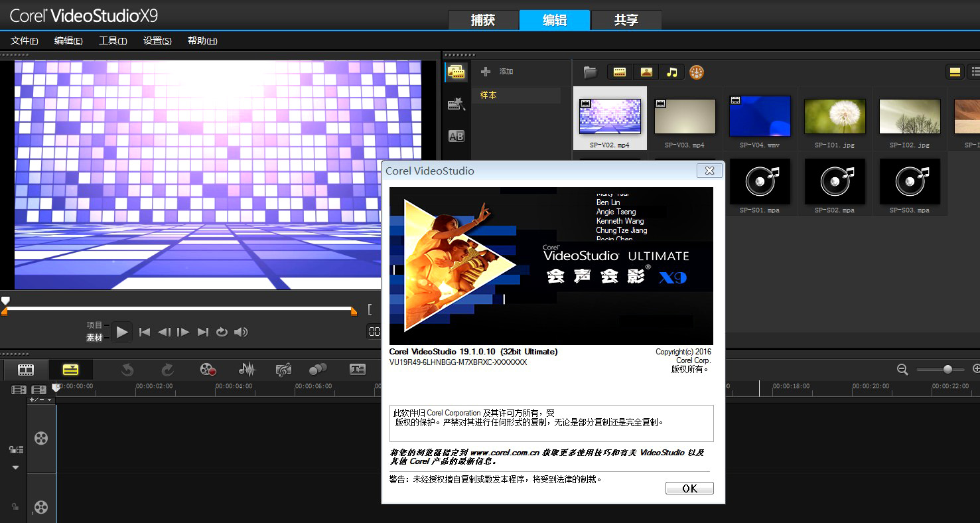Viewport: 980px width, 523px height.
Task: Open the Media library panel icon
Action: (x=456, y=72)
